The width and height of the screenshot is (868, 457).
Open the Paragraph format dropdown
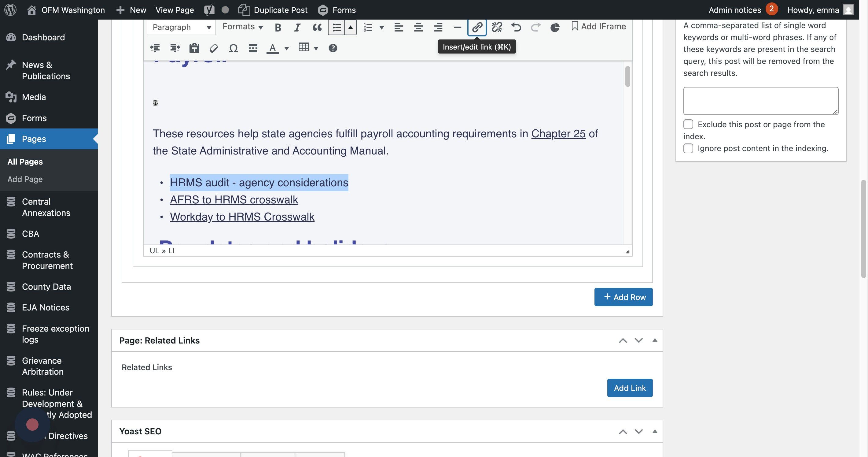(x=181, y=27)
